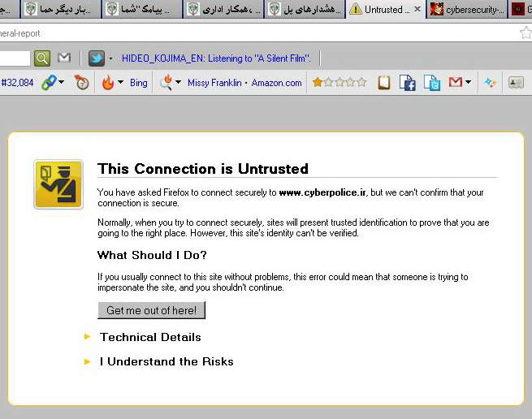Expand the Technical Details section
Image resolution: width=532 pixels, height=419 pixels.
[x=150, y=337]
